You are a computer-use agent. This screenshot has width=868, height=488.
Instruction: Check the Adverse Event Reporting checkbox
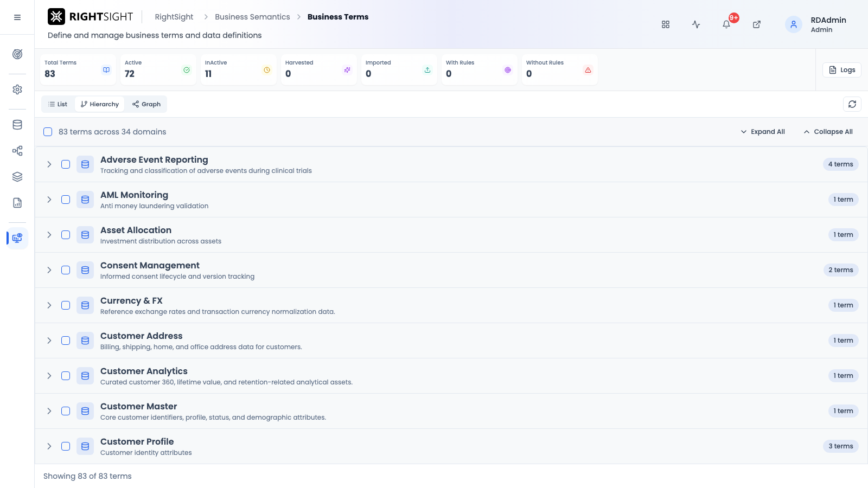coord(66,164)
